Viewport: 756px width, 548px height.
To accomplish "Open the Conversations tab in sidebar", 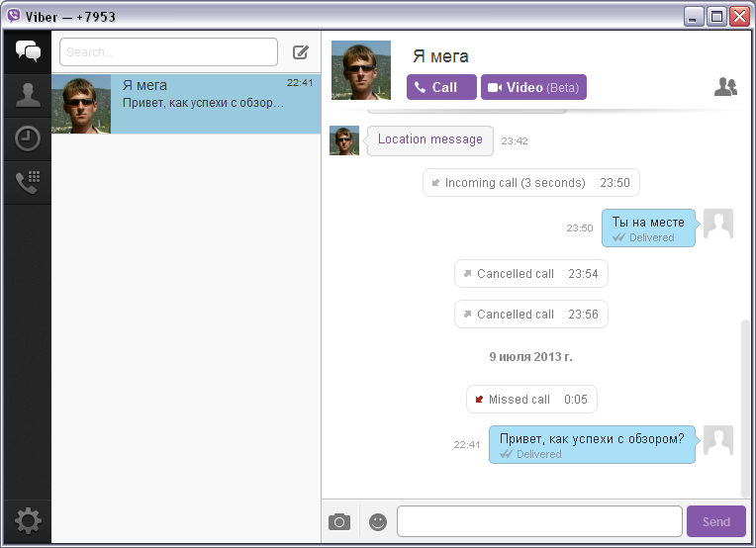I will click(28, 52).
